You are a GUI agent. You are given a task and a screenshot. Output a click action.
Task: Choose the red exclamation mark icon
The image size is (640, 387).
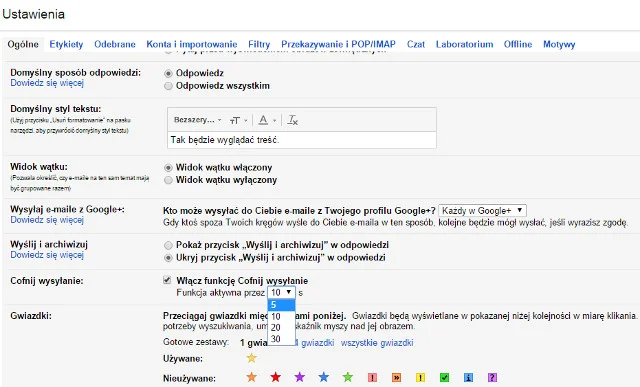coord(372,378)
